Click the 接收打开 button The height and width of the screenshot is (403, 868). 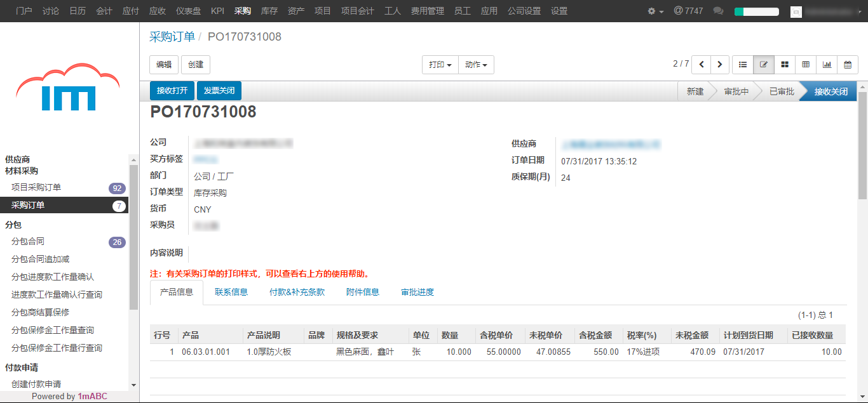tap(172, 91)
